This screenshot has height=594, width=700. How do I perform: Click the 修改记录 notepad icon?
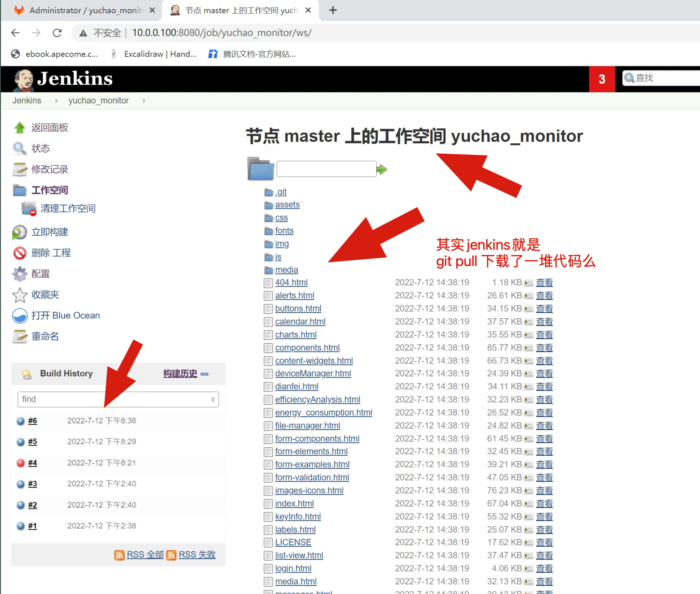pos(20,169)
